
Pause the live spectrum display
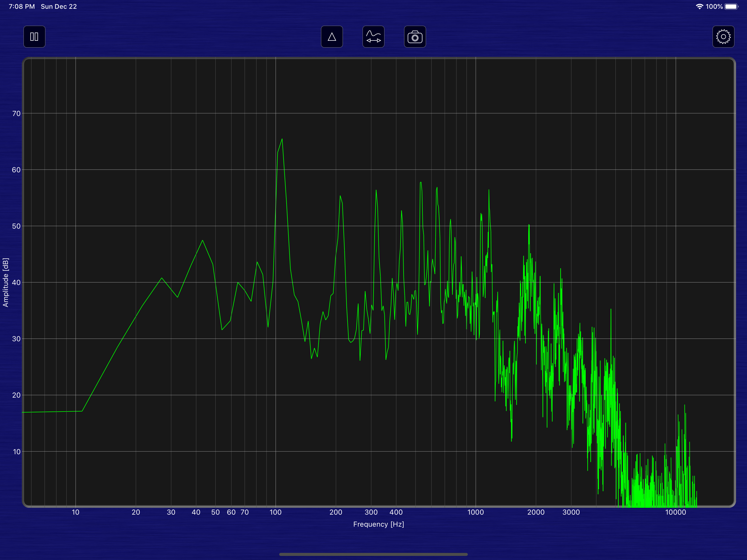(x=34, y=36)
